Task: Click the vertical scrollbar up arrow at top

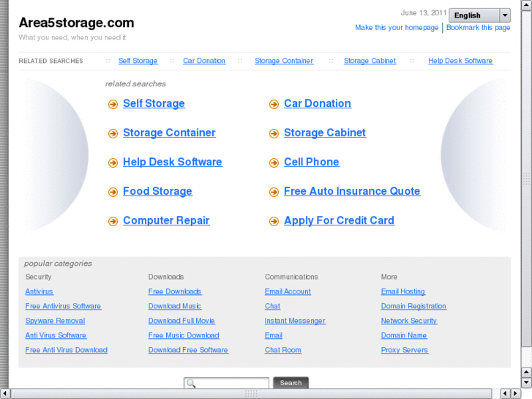Action: tap(527, 5)
